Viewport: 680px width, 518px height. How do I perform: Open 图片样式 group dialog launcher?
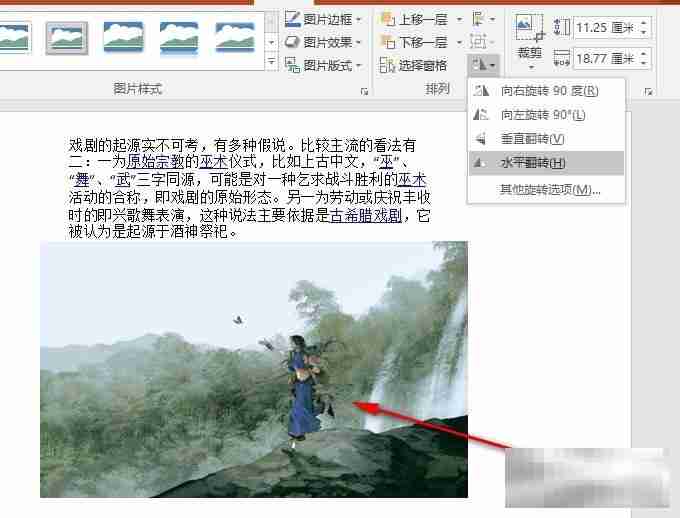[x=364, y=92]
